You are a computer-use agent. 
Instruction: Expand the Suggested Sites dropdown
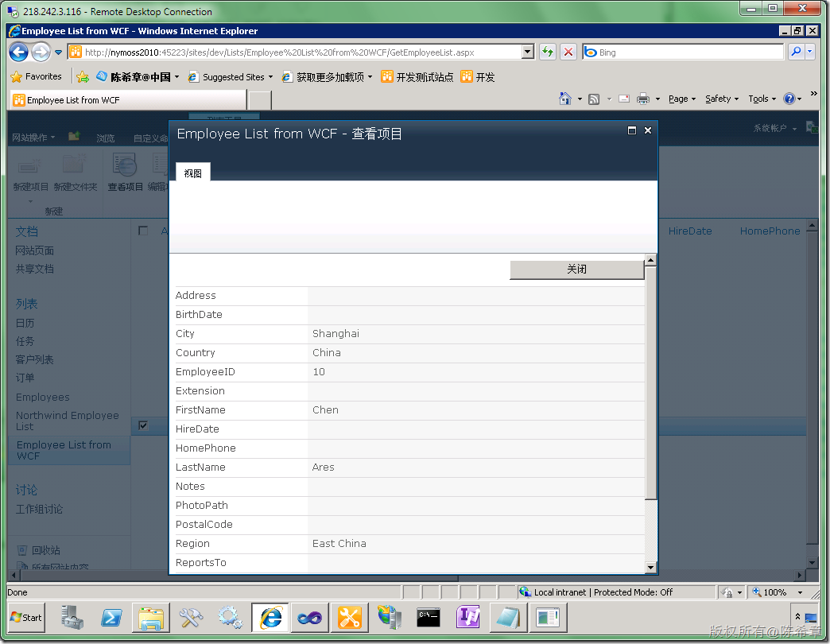pyautogui.click(x=270, y=77)
